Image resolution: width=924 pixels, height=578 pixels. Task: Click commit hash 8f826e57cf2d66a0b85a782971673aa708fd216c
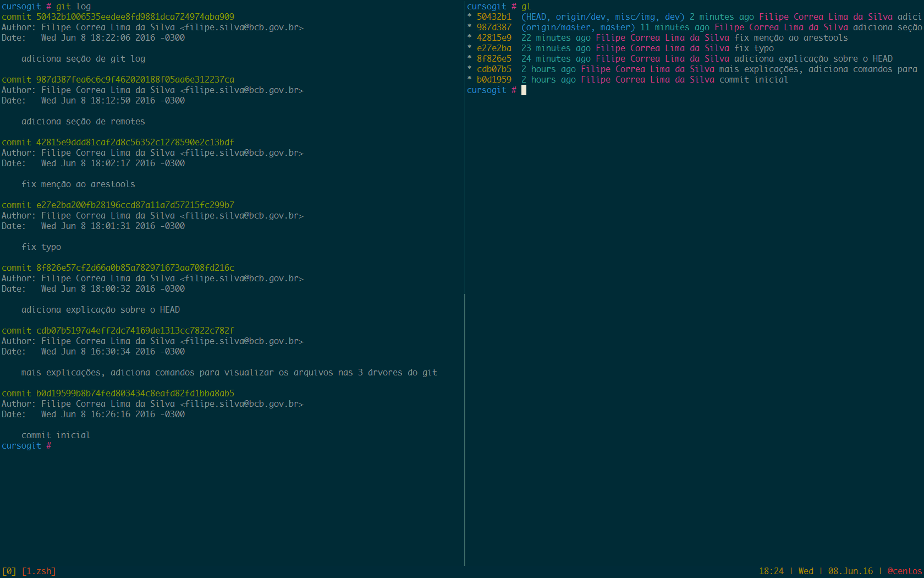tap(135, 268)
